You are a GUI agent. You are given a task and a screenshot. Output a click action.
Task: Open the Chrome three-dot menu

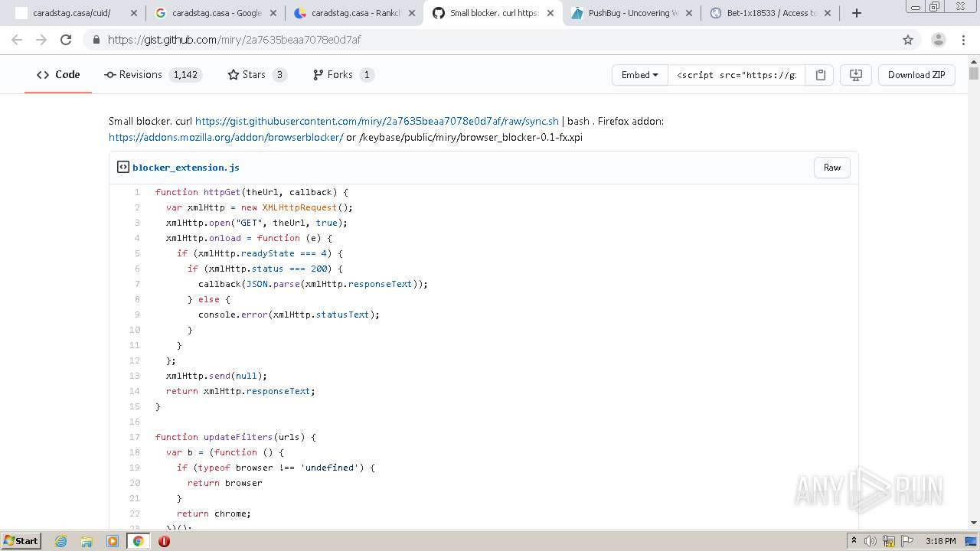click(965, 40)
